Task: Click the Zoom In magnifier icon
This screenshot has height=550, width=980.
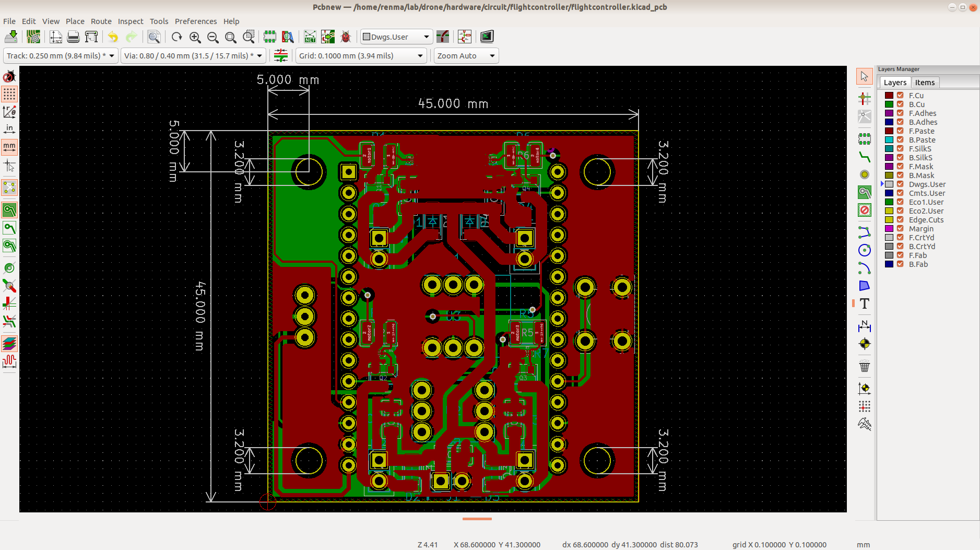Action: tap(195, 37)
